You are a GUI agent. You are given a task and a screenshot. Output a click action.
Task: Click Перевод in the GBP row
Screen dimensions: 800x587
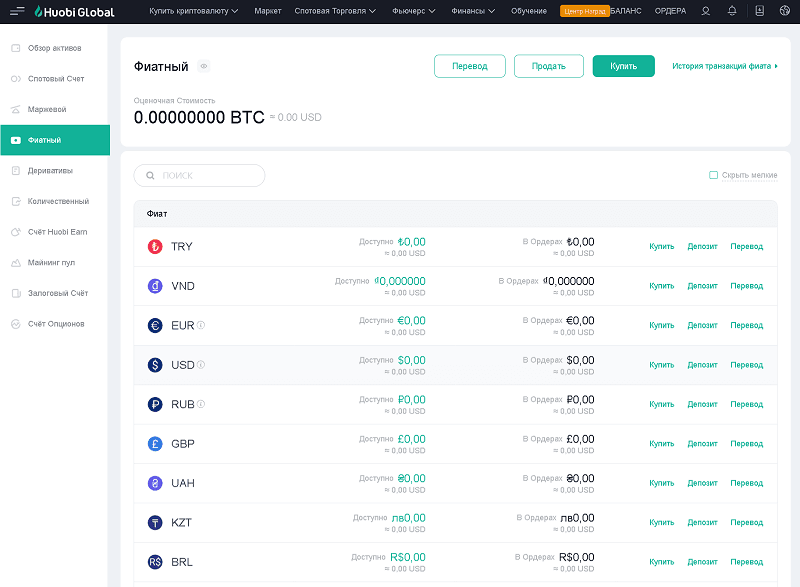point(746,443)
